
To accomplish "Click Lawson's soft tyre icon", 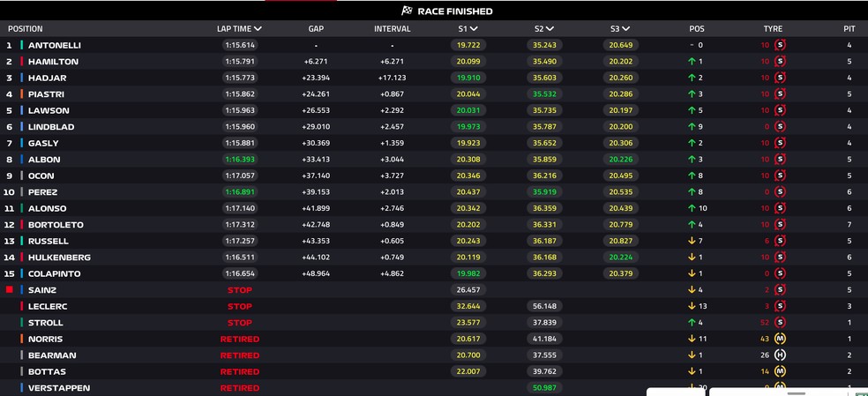I will [x=780, y=110].
